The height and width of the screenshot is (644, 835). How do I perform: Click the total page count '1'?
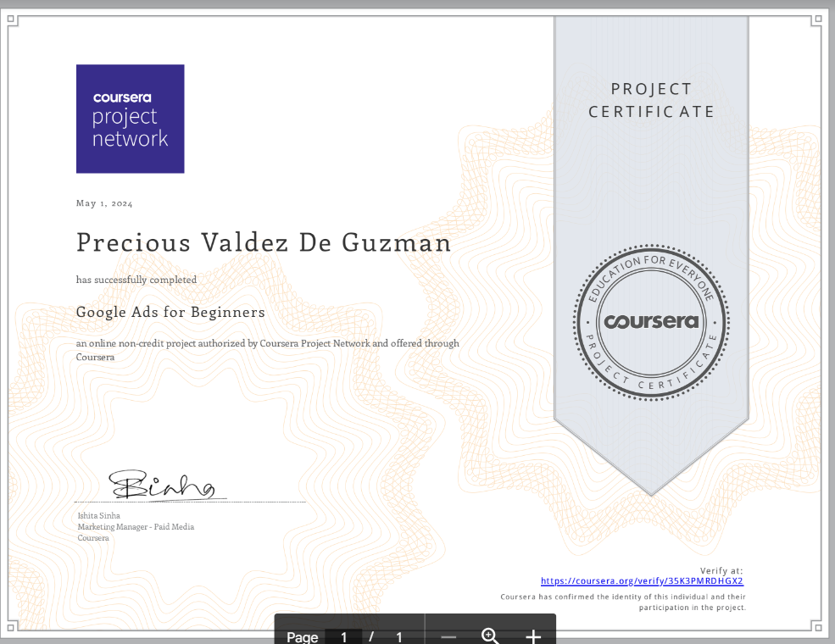point(399,637)
